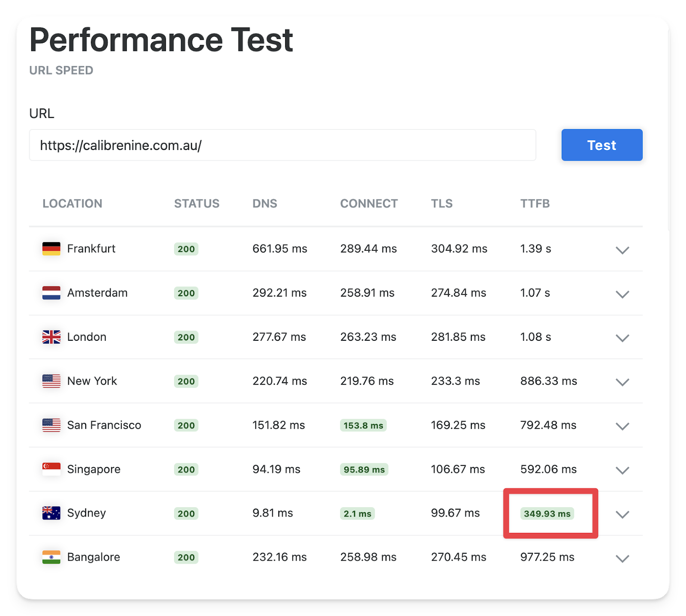Click the Australian flag icon

tap(51, 513)
